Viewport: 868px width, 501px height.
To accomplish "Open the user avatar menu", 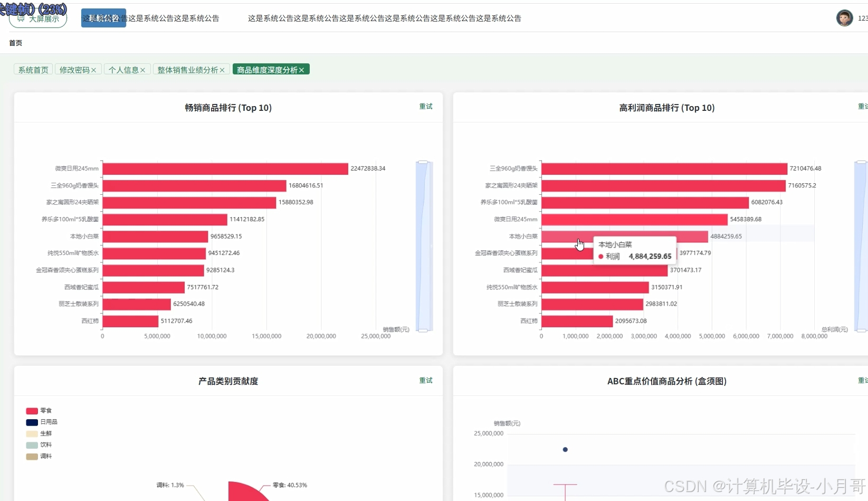I will (x=844, y=18).
